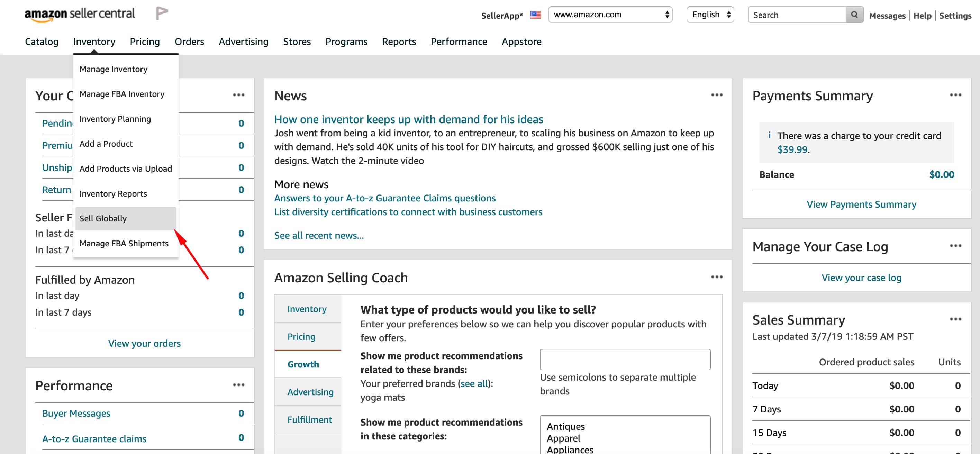Select Sell Globally from the Inventory menu
The height and width of the screenshot is (454, 980).
(103, 218)
